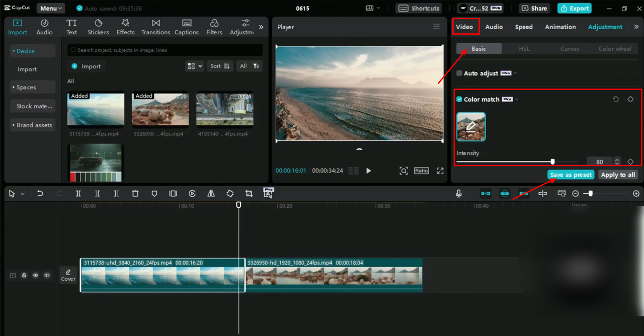This screenshot has height=336, width=644.
Task: Enable the Auto adjust checkbox
Action: pos(459,73)
